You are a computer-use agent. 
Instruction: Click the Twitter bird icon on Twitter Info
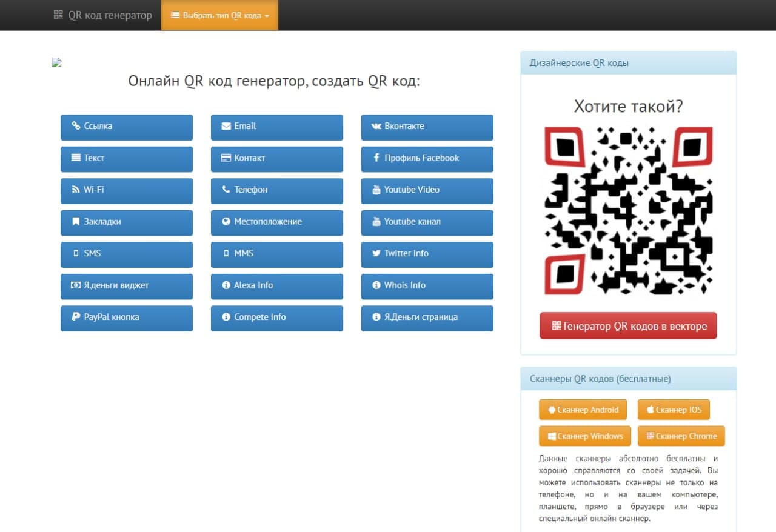(x=376, y=253)
